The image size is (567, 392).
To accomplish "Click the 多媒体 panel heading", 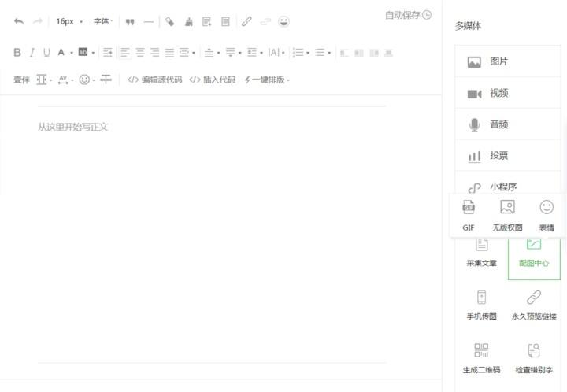I will pyautogui.click(x=468, y=26).
